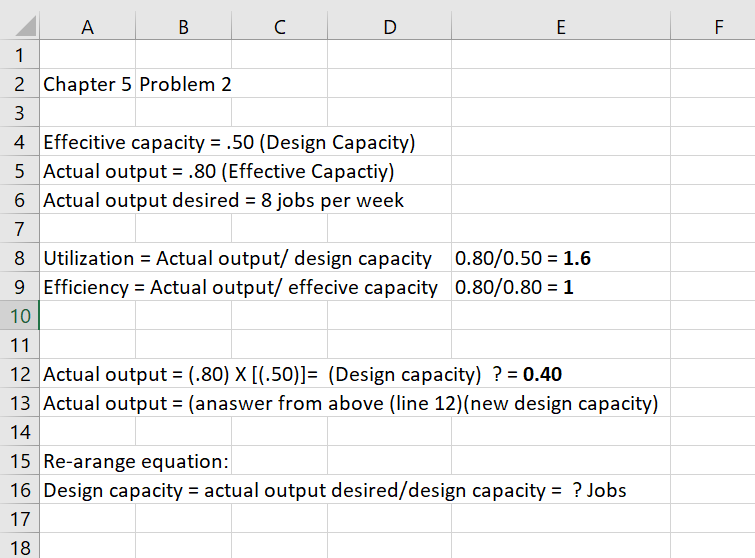Click 'Re-arange equation:' cell
755x558 pixels.
click(136, 461)
